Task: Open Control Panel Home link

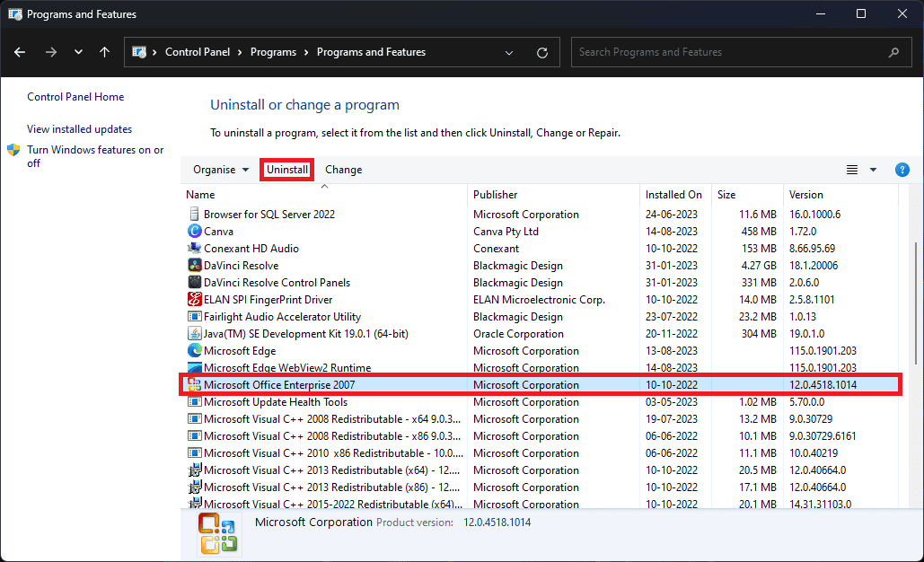Action: [75, 97]
